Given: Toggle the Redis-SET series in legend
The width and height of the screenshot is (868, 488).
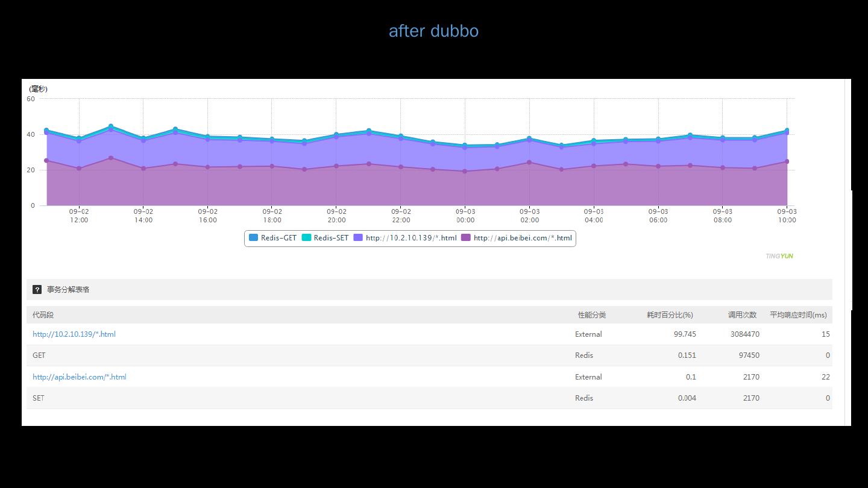Looking at the screenshot, I should click(x=325, y=238).
